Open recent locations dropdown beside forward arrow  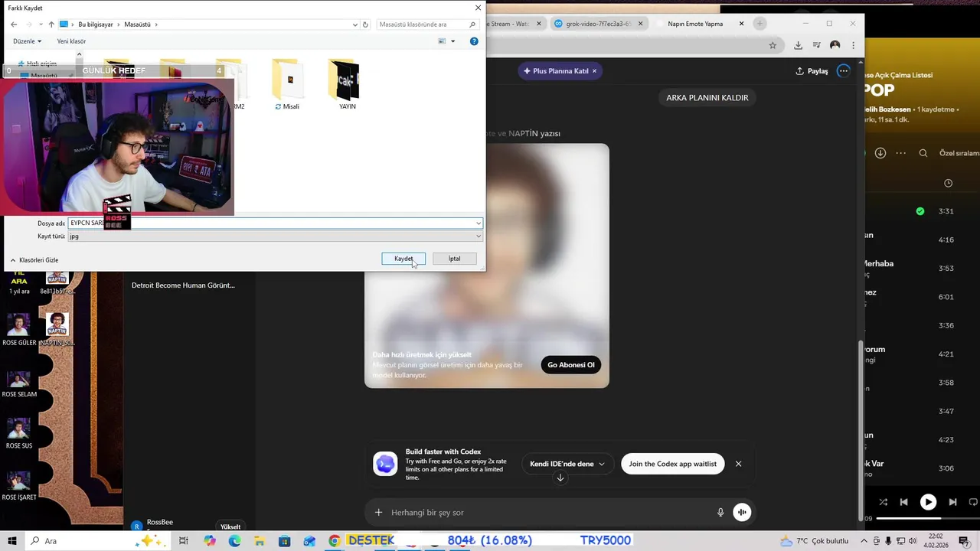(41, 24)
